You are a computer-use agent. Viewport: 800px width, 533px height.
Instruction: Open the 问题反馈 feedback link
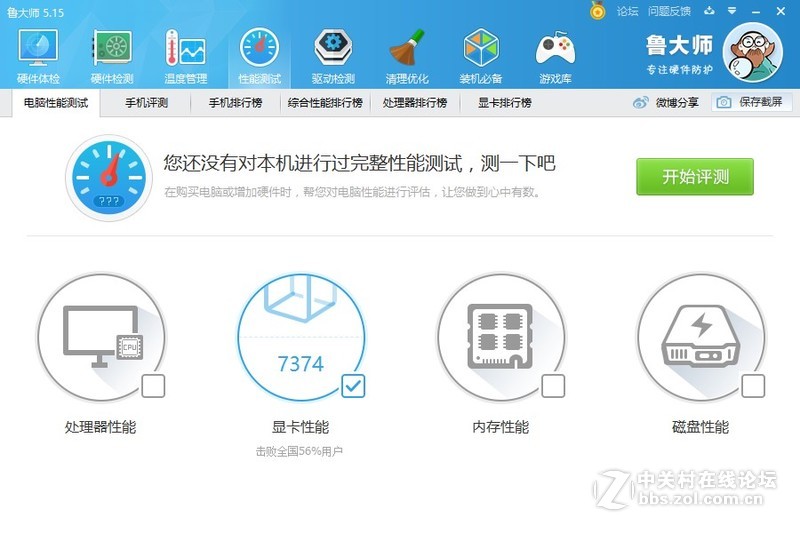[669, 11]
